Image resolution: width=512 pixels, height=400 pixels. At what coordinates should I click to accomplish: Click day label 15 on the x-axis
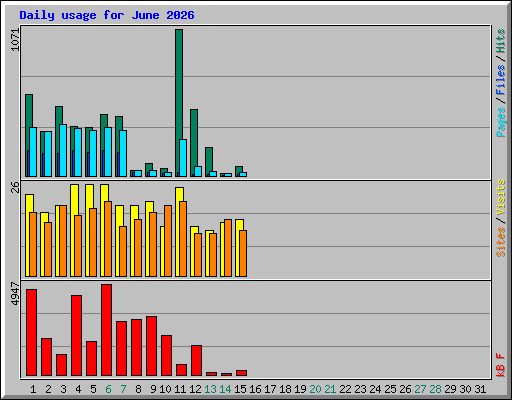[x=240, y=389]
